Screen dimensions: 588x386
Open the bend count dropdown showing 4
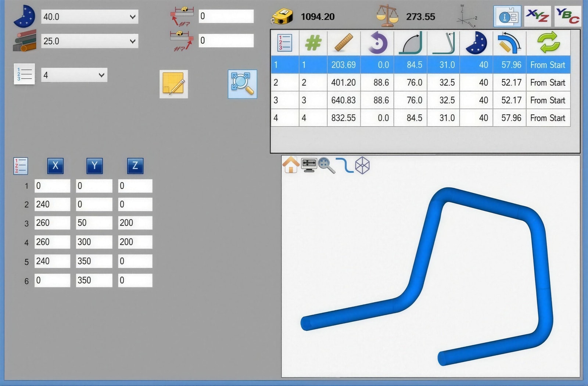pyautogui.click(x=74, y=75)
